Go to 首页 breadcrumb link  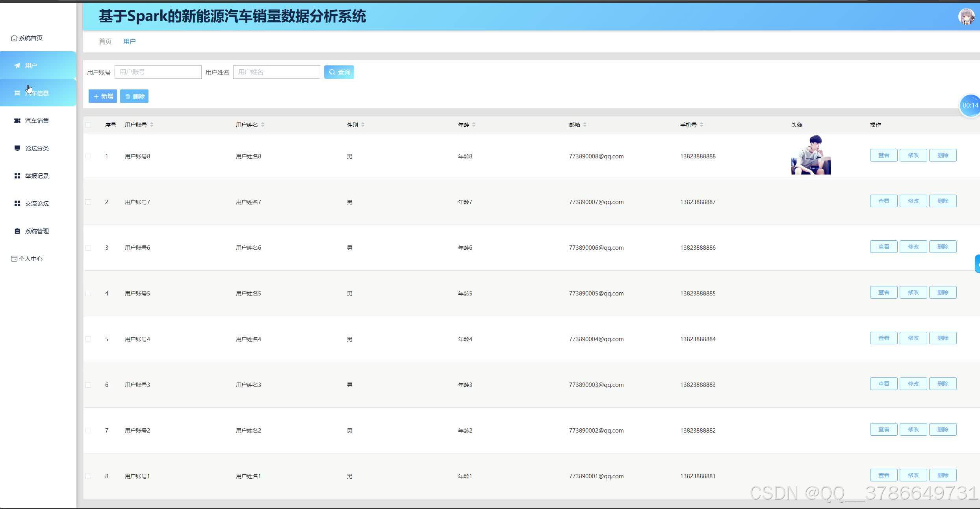click(105, 41)
